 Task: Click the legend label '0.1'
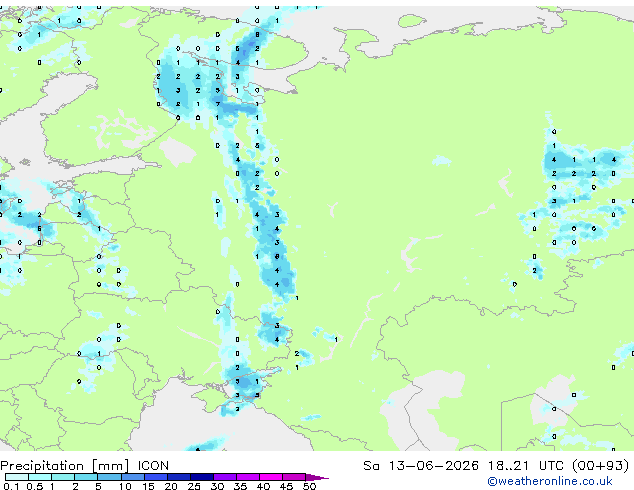pos(11,486)
